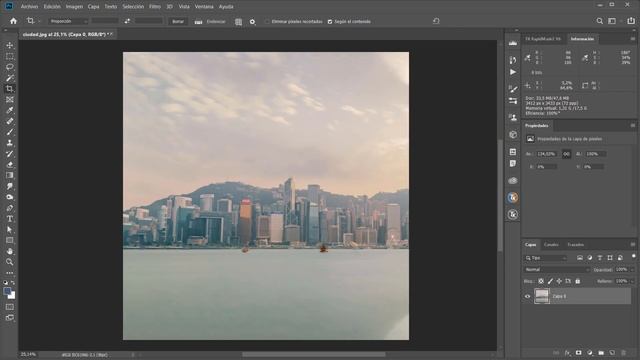Delete layer with trash icon
This screenshot has height=360, width=640.
point(623,353)
